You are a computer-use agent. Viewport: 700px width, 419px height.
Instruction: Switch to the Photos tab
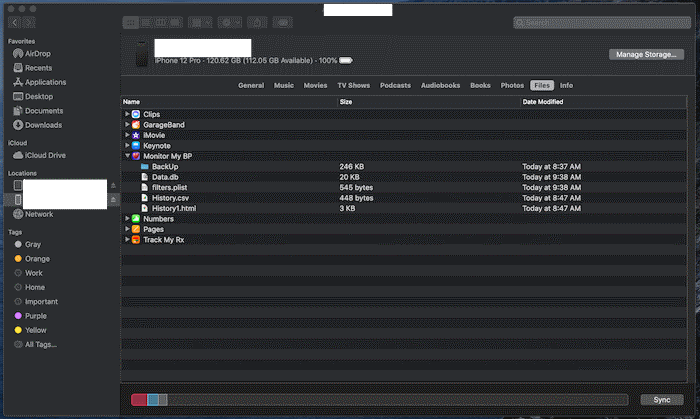[512, 85]
